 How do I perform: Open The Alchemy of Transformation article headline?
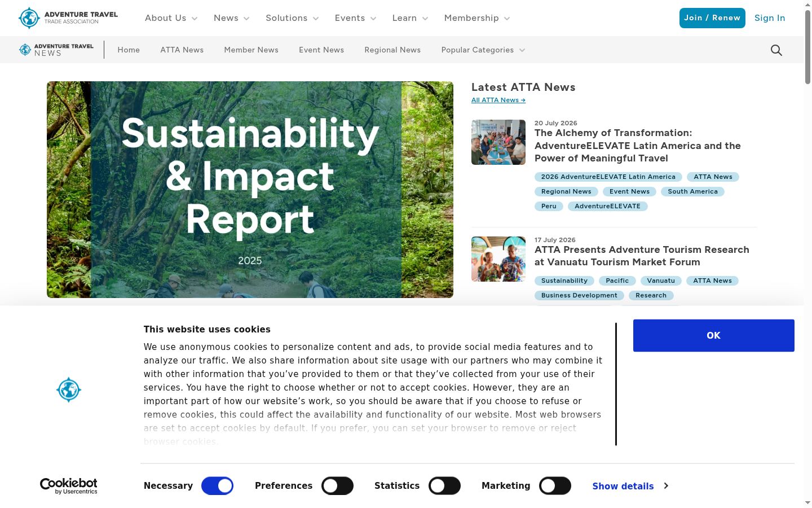tap(638, 146)
